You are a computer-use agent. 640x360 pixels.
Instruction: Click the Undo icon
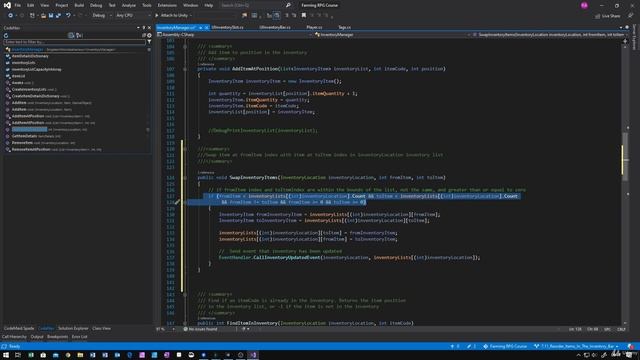(x=68, y=16)
